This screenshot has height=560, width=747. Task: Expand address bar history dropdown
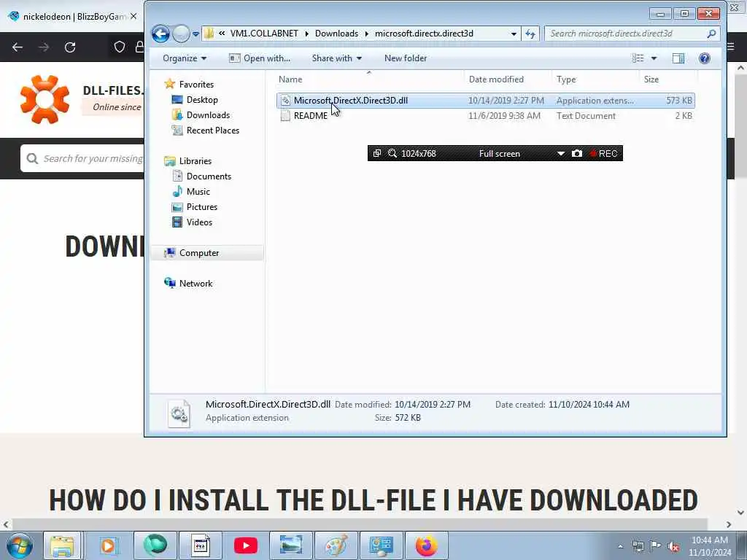[x=514, y=34]
